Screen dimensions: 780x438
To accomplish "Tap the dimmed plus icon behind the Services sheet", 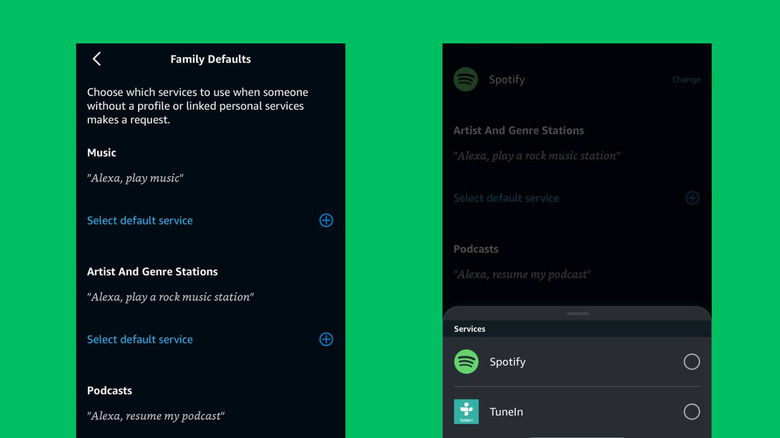I will (692, 198).
